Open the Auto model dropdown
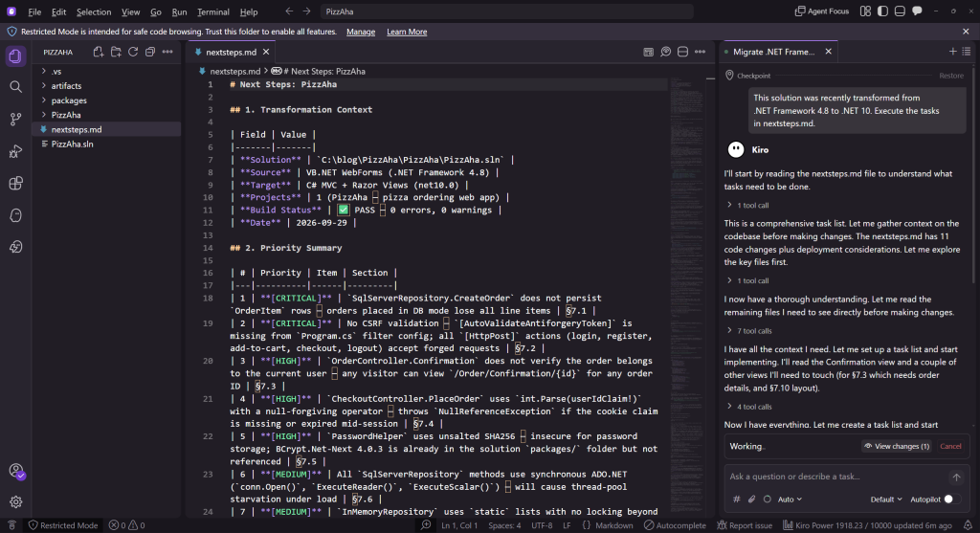This screenshot has height=533, width=980. click(x=790, y=500)
